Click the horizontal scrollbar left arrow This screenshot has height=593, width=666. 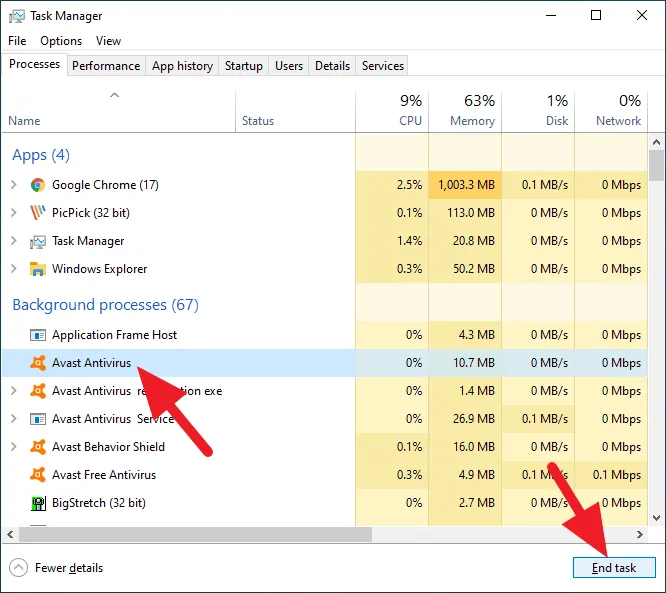tap(10, 534)
